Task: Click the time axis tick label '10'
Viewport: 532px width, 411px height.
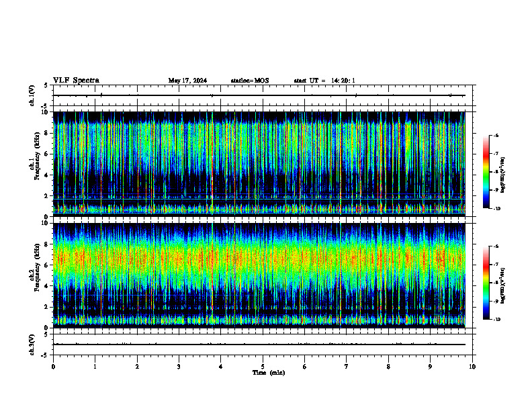Action: tap(472, 367)
